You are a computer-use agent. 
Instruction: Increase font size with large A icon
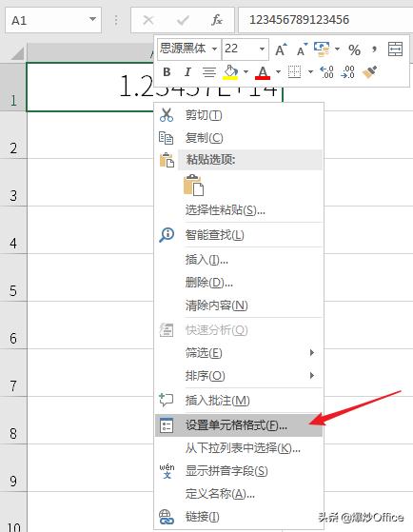click(x=281, y=49)
